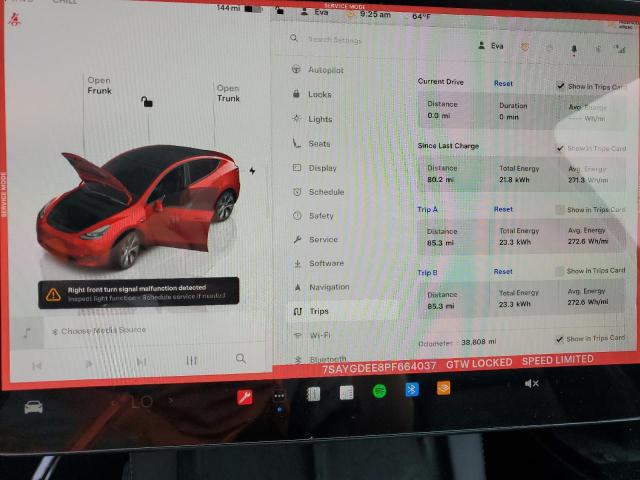Tap the notifications bell icon

[x=574, y=49]
